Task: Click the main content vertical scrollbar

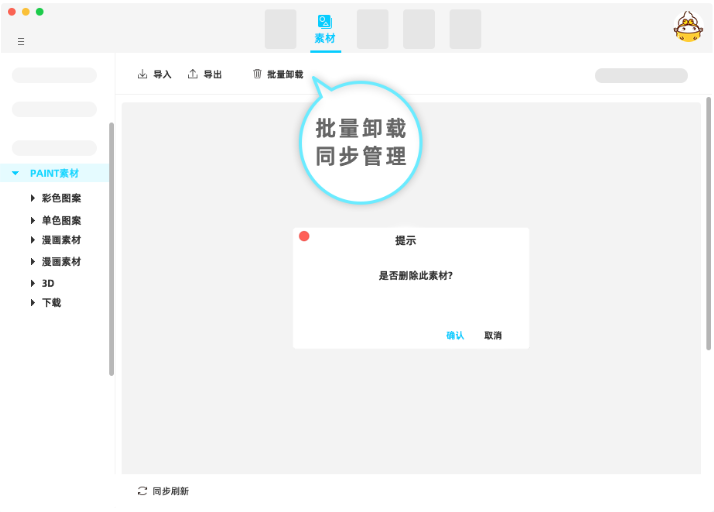Action: [709, 223]
